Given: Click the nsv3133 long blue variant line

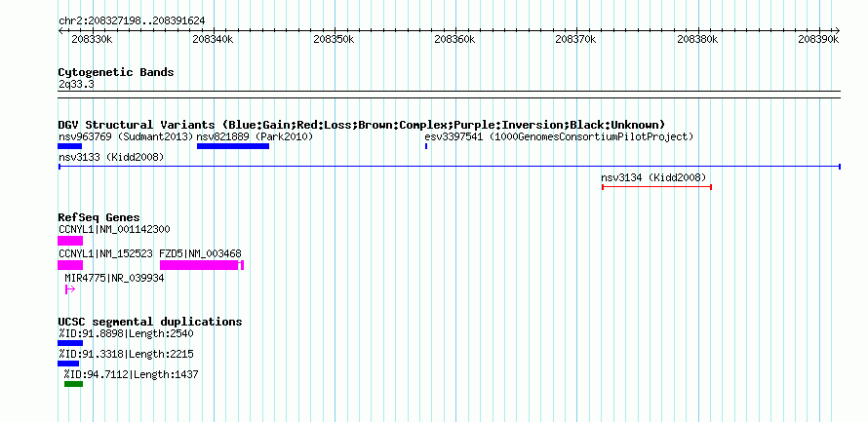Looking at the screenshot, I should [450, 167].
